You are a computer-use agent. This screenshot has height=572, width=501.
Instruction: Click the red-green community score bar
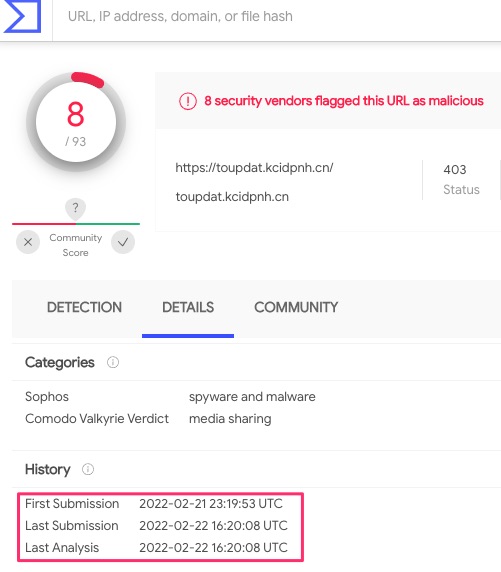point(76,224)
